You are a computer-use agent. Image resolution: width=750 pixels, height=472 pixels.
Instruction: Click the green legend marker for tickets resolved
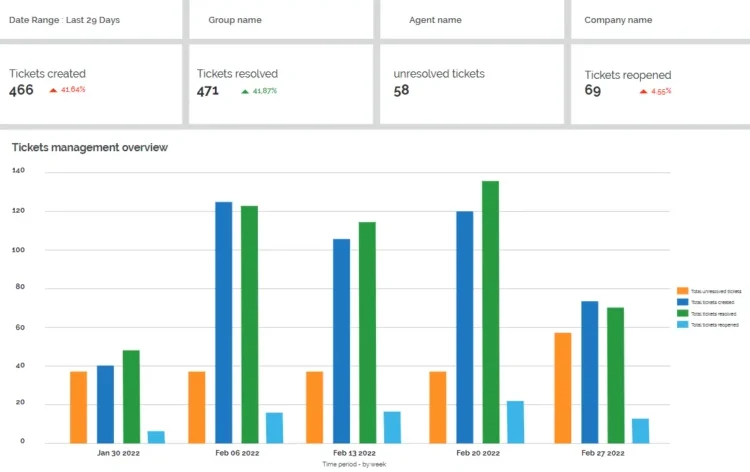[682, 313]
